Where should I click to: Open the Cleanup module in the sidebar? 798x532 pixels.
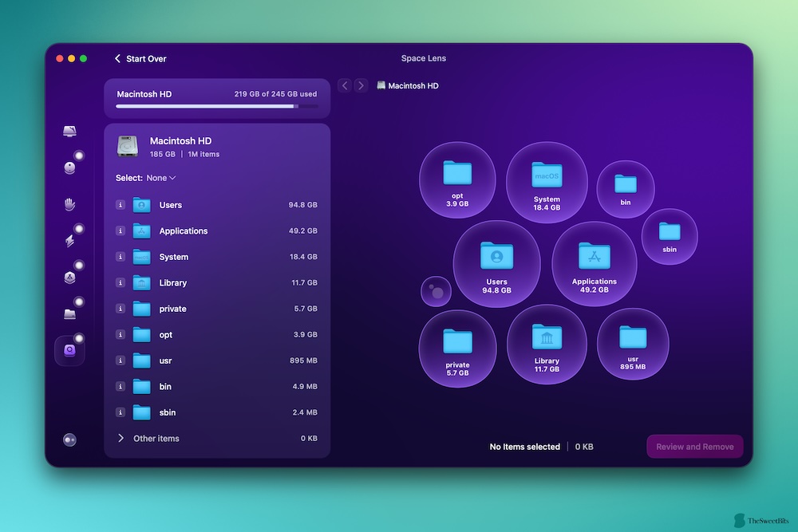coord(70,167)
